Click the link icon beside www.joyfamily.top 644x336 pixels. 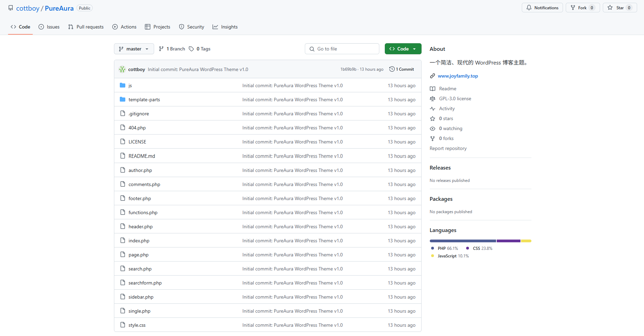(433, 76)
